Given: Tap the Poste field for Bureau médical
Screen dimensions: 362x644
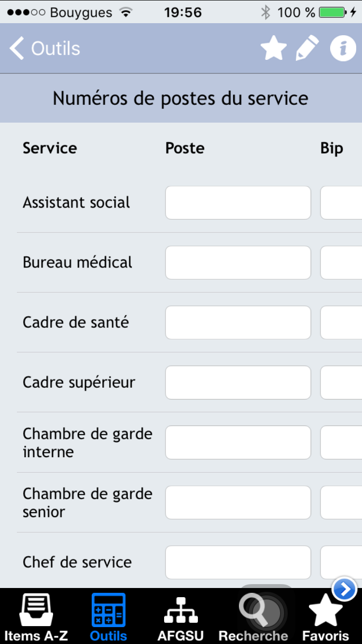Looking at the screenshot, I should click(238, 263).
